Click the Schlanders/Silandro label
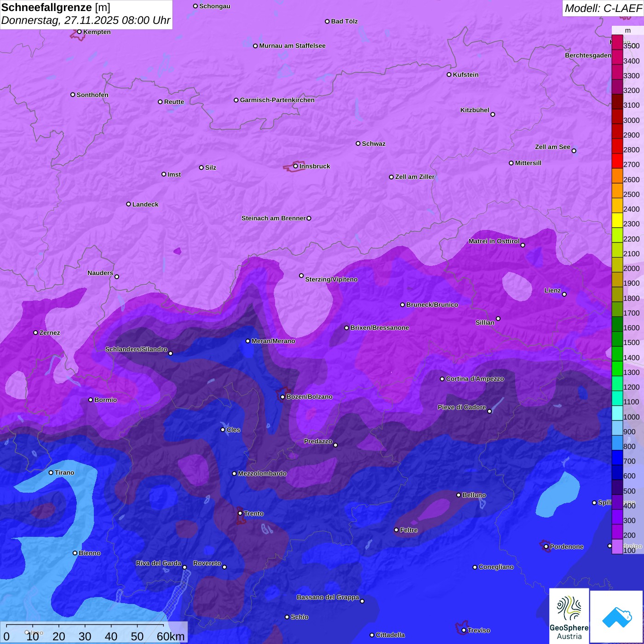Viewport: 644px width, 644px height. tap(136, 349)
